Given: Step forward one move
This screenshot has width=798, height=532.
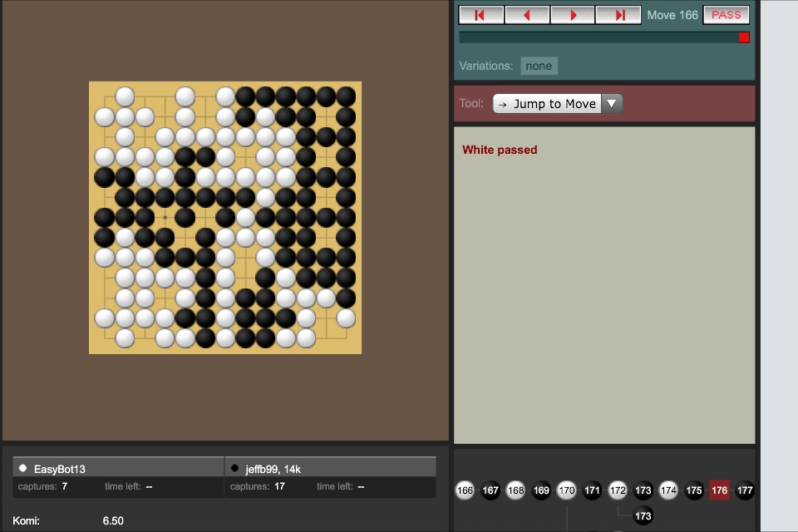Looking at the screenshot, I should point(573,15).
